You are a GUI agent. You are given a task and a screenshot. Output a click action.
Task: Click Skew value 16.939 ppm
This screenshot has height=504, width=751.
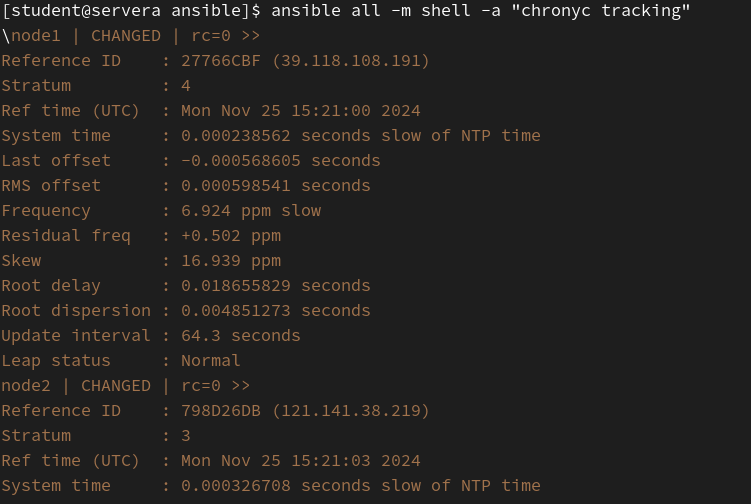pyautogui.click(x=231, y=261)
